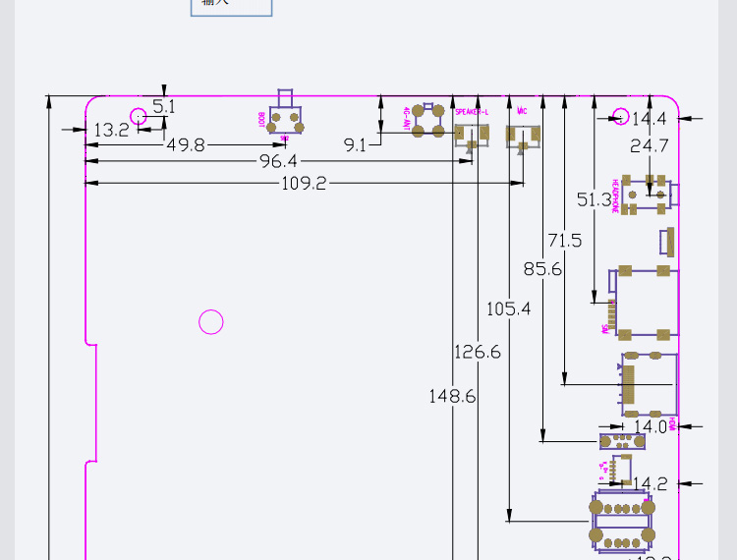Click the large dual-row connector at bottom right
737x560 pixels.
pyautogui.click(x=621, y=523)
